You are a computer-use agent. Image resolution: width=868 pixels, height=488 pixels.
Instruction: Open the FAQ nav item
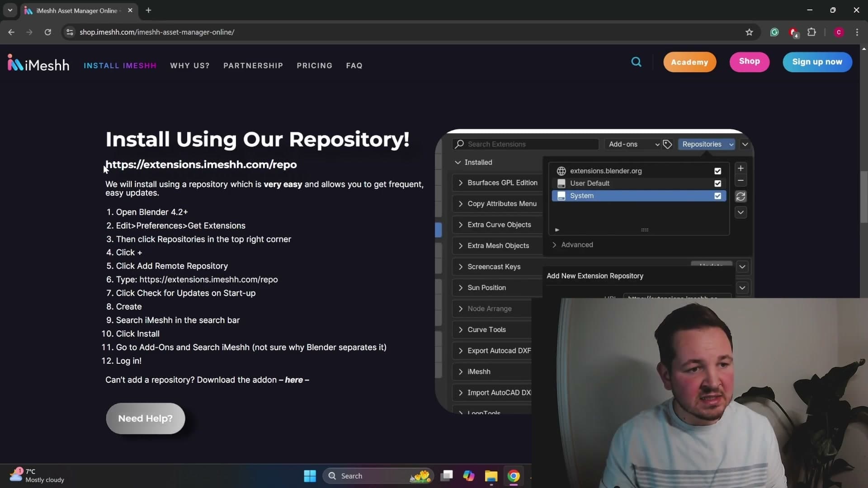[354, 66]
